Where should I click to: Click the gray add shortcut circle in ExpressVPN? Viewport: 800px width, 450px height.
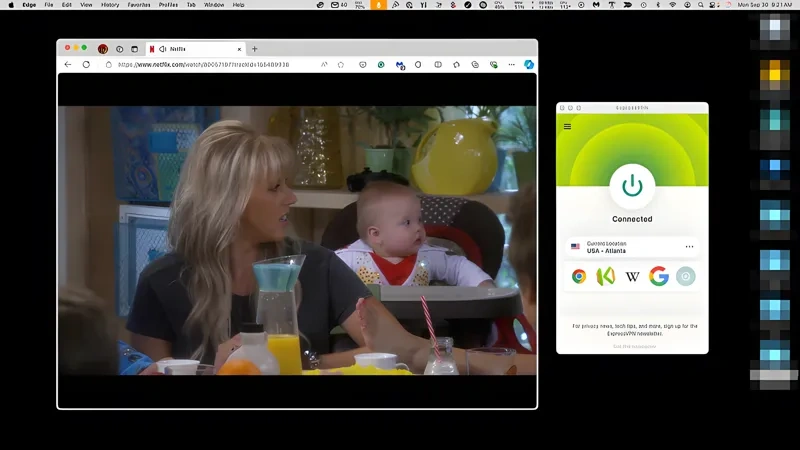(686, 277)
